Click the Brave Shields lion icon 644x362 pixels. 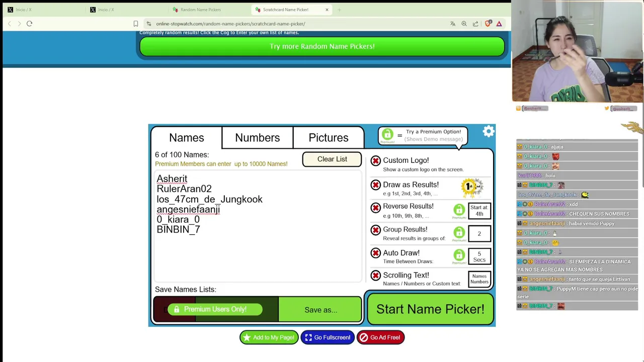click(488, 24)
